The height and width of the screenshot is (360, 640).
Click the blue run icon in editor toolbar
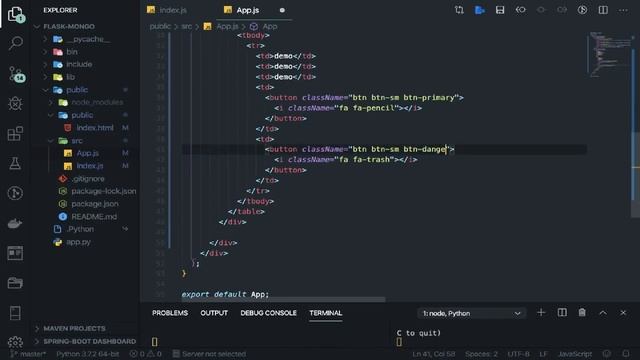pyautogui.click(x=480, y=10)
